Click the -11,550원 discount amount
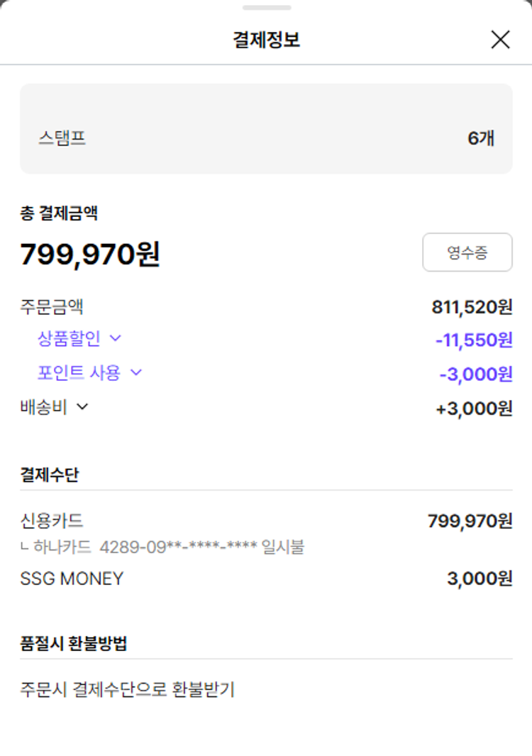Viewport: 532px width, 756px height. point(474,340)
